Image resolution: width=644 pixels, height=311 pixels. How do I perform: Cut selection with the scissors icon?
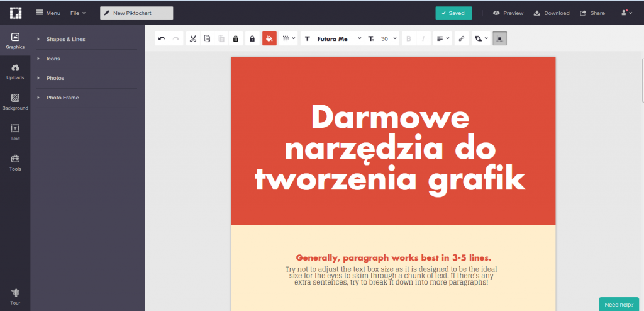pyautogui.click(x=193, y=39)
